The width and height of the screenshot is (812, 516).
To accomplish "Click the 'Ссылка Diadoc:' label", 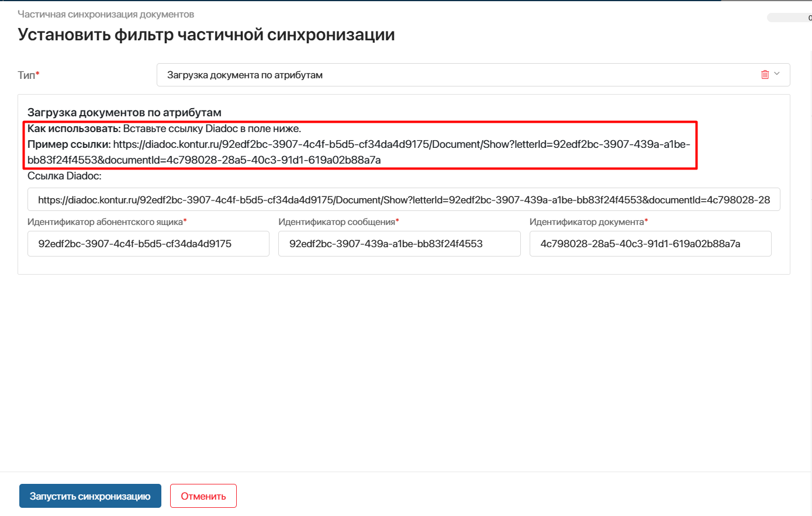I will (x=64, y=176).
